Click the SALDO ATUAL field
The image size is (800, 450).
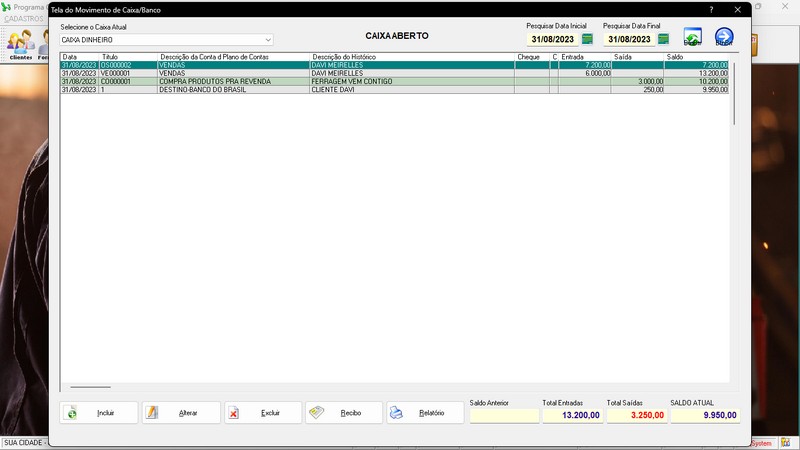click(705, 415)
